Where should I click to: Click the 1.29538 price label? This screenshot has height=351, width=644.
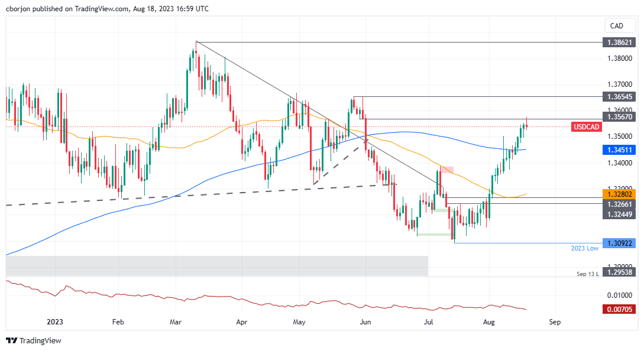[619, 272]
